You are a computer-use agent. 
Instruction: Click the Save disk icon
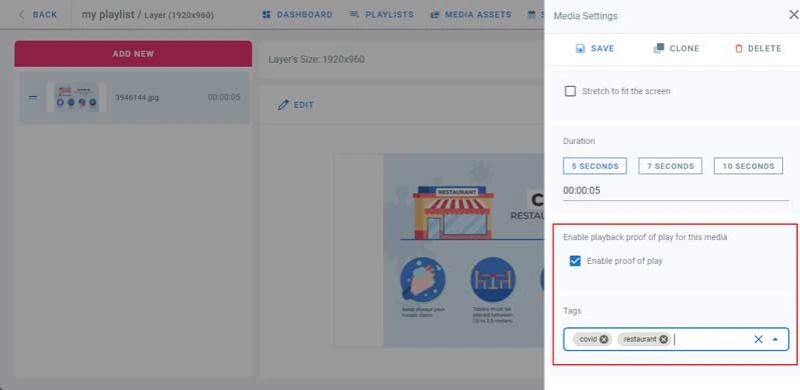(580, 49)
